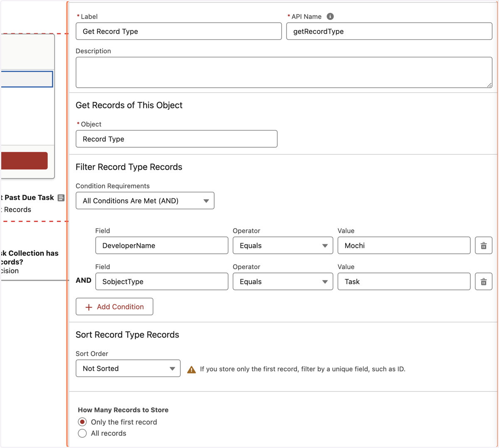
Task: Click the SobjectType field input
Action: (162, 282)
